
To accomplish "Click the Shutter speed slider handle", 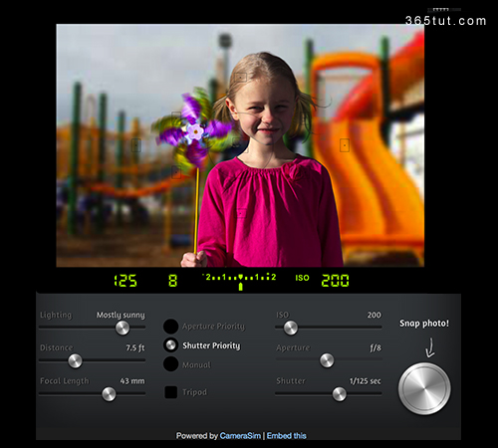I will point(339,394).
